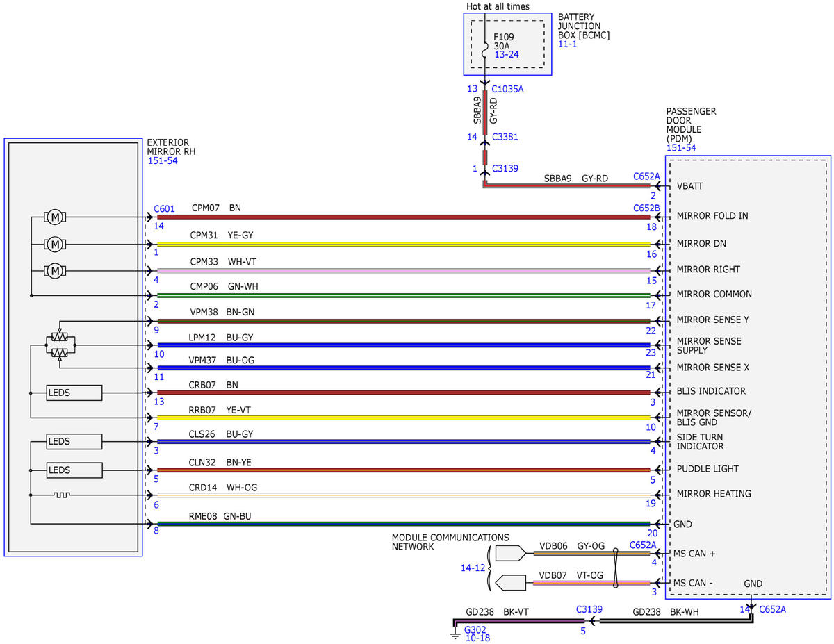Select the C652B connector label
The image size is (834, 644).
coord(646,207)
